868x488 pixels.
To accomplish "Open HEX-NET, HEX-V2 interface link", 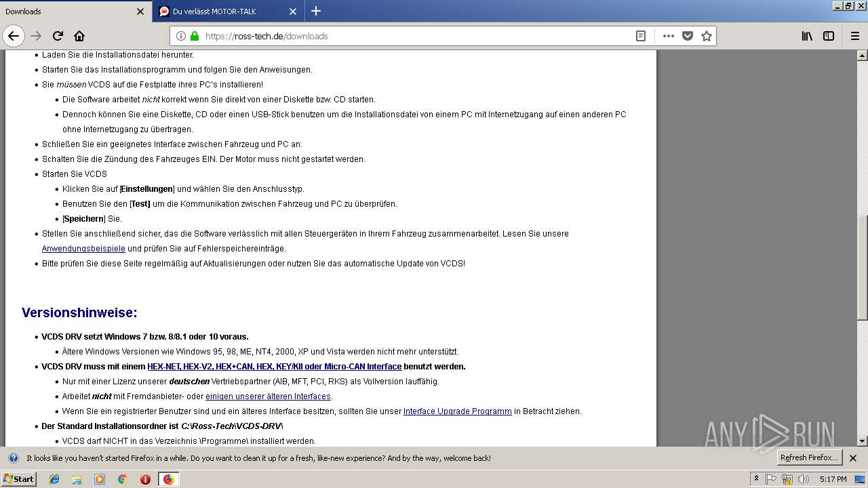I will coord(275,367).
